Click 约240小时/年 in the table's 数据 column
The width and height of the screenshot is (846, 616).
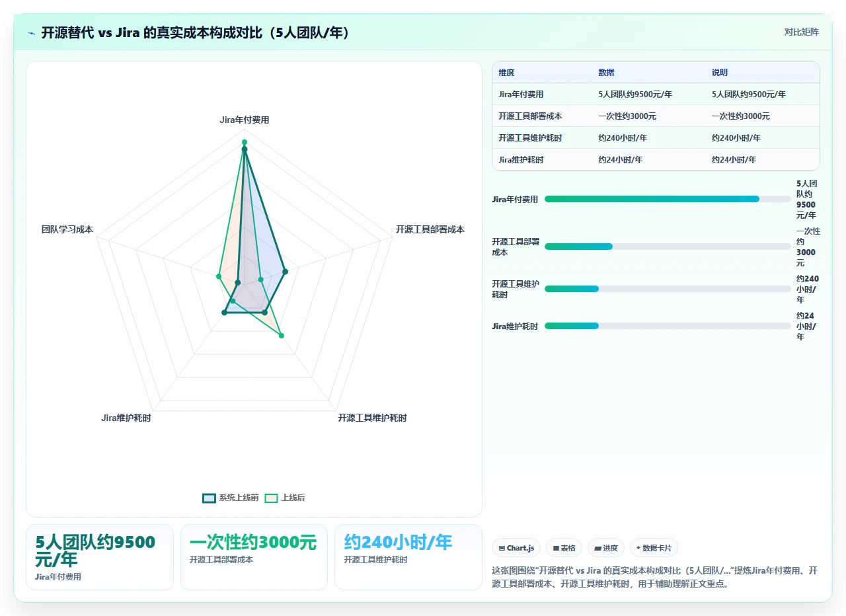(x=623, y=138)
